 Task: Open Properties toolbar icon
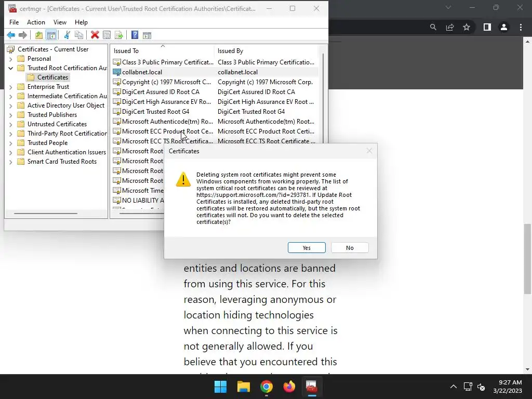[x=107, y=35]
